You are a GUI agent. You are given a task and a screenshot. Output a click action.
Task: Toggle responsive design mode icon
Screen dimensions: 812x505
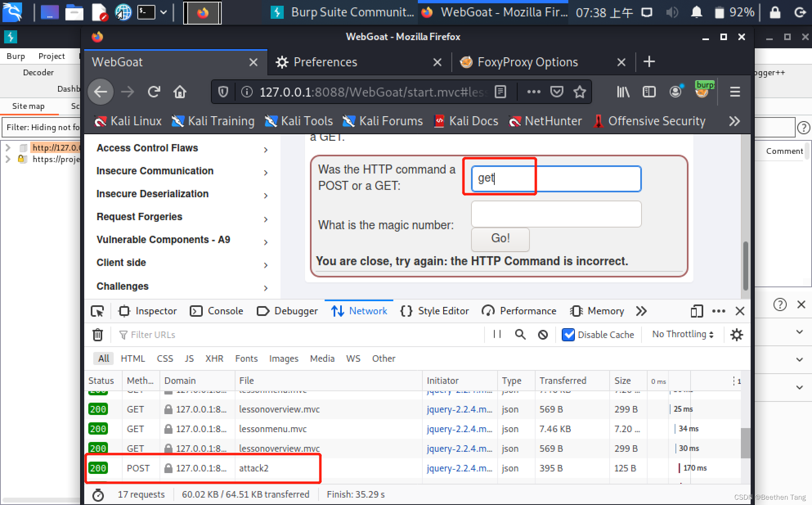click(696, 311)
